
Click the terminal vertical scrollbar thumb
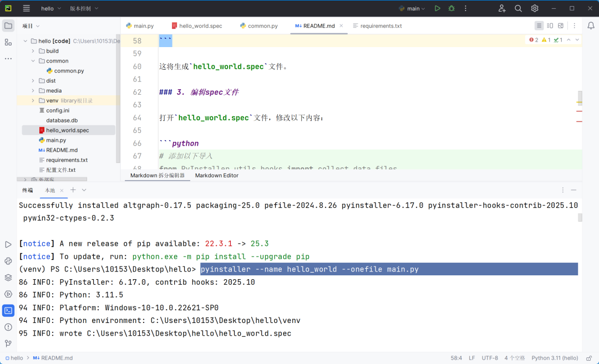(580, 217)
